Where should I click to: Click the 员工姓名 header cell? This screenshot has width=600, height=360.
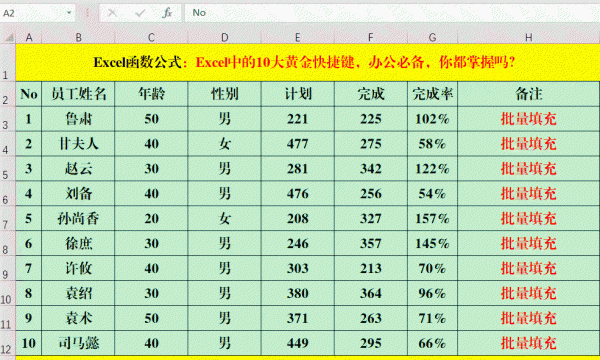pyautogui.click(x=78, y=94)
